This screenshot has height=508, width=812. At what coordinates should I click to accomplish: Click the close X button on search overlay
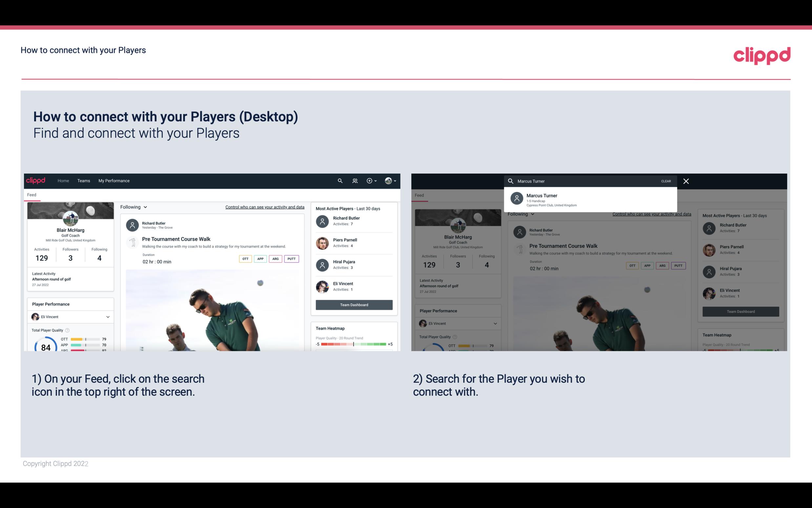pos(686,181)
